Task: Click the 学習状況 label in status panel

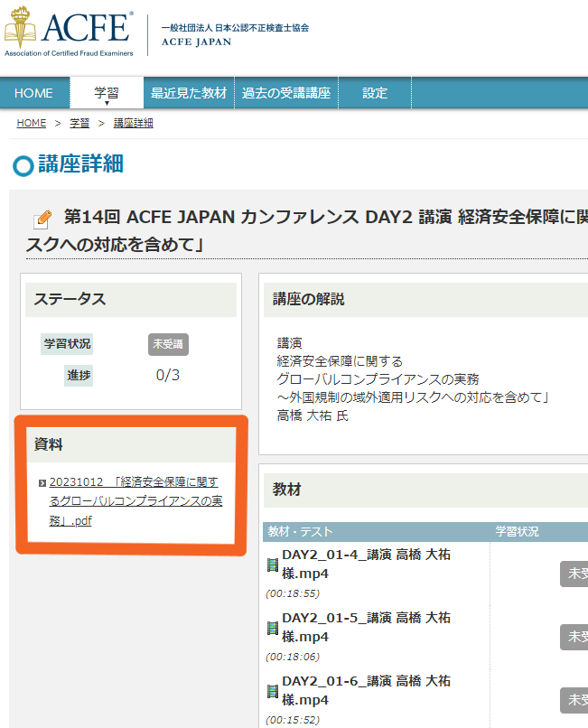Action: click(67, 344)
